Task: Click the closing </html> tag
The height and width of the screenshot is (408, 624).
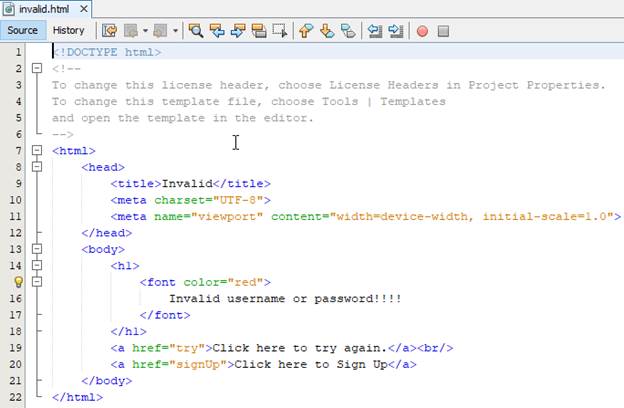Action: click(78, 397)
